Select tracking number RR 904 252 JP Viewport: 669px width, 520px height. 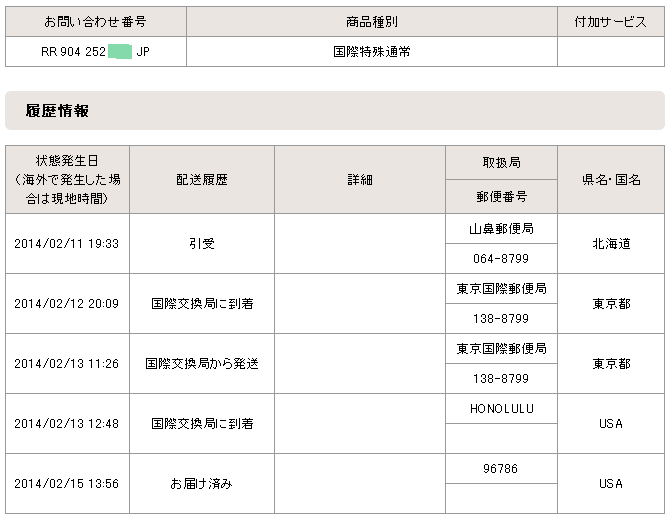tap(96, 52)
